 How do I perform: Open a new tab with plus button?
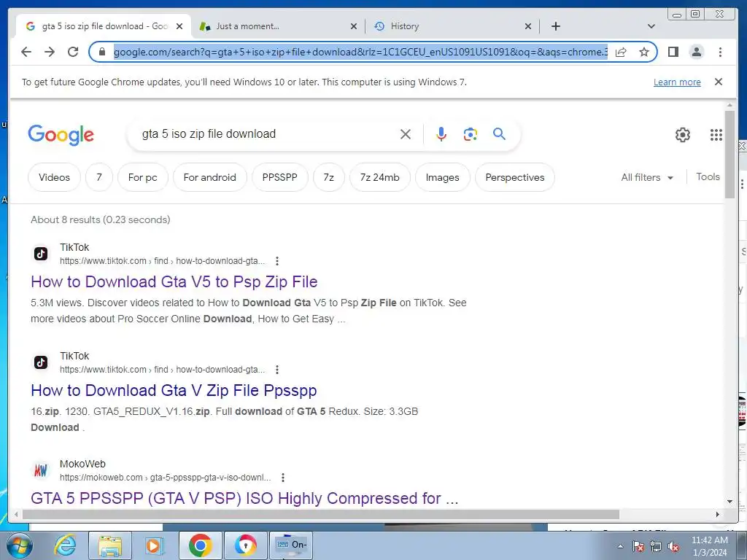pos(555,26)
